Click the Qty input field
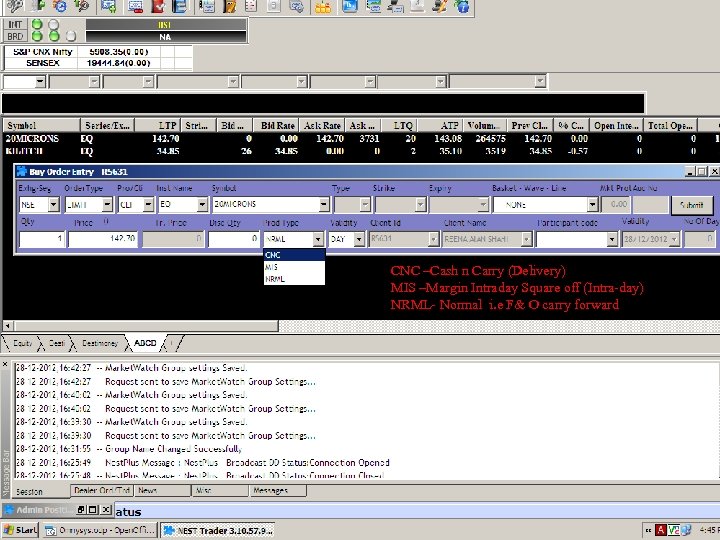The height and width of the screenshot is (540, 720). (41, 239)
